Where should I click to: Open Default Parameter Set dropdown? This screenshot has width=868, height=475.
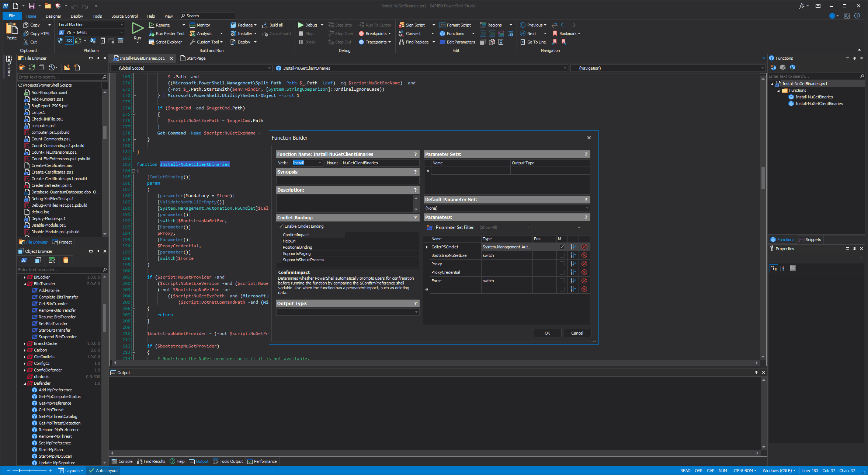pos(587,208)
